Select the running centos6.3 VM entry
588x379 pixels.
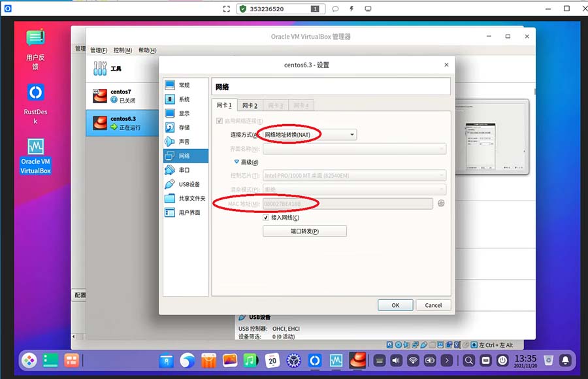pyautogui.click(x=123, y=123)
